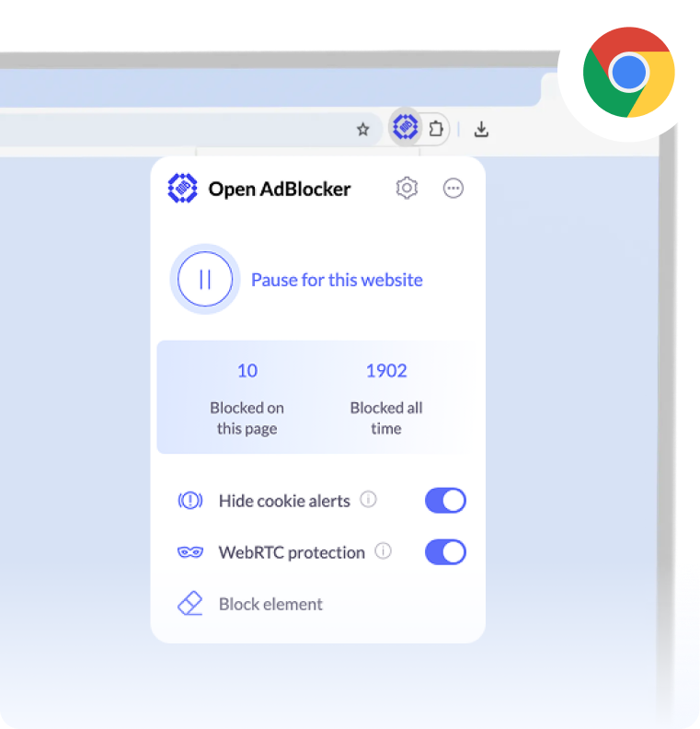This screenshot has width=700, height=729.
Task: Click the round pause button icon
Action: pyautogui.click(x=205, y=279)
